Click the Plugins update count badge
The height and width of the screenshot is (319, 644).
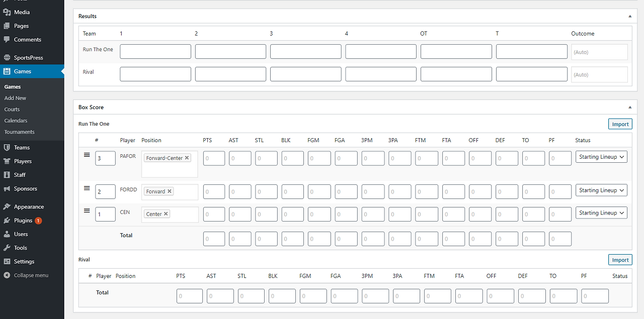[39, 221]
